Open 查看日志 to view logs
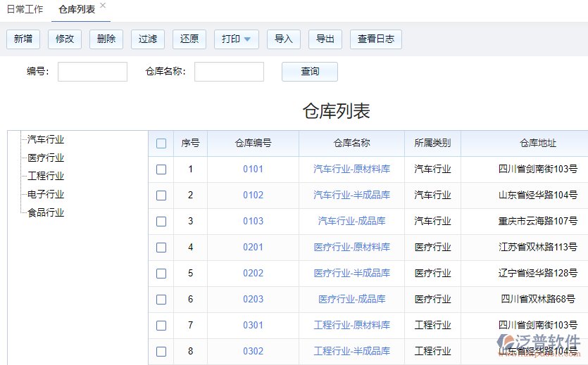Image resolution: width=588 pixels, height=365 pixels. (376, 39)
